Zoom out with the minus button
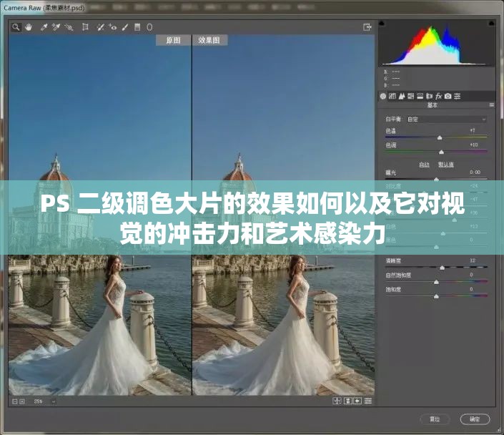 point(14,401)
